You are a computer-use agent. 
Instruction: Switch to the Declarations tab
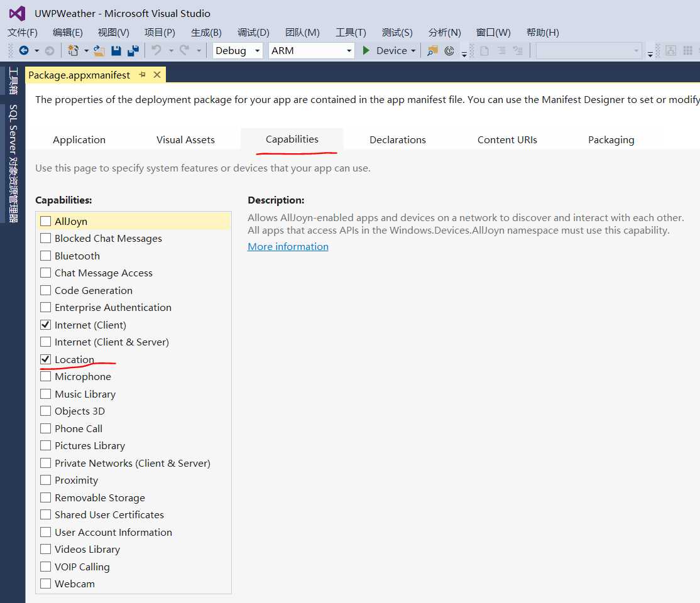pos(398,139)
